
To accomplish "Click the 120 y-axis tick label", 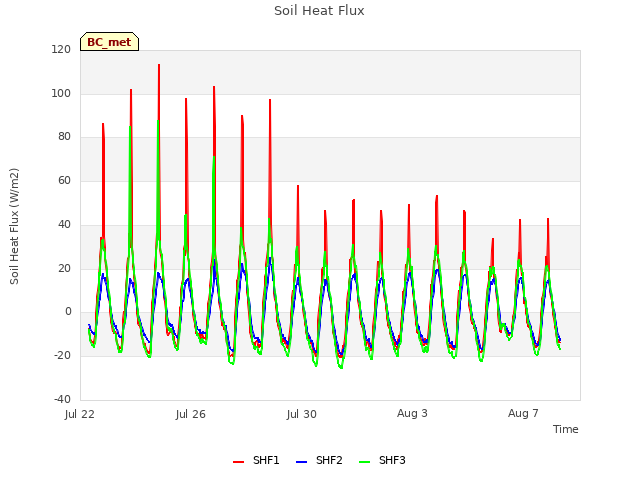I will [x=61, y=49].
